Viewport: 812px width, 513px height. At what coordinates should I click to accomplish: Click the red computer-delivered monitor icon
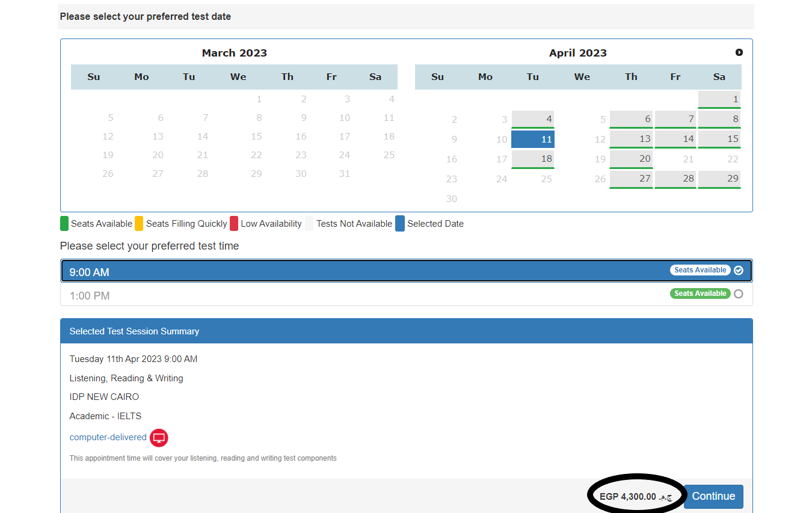pyautogui.click(x=159, y=437)
